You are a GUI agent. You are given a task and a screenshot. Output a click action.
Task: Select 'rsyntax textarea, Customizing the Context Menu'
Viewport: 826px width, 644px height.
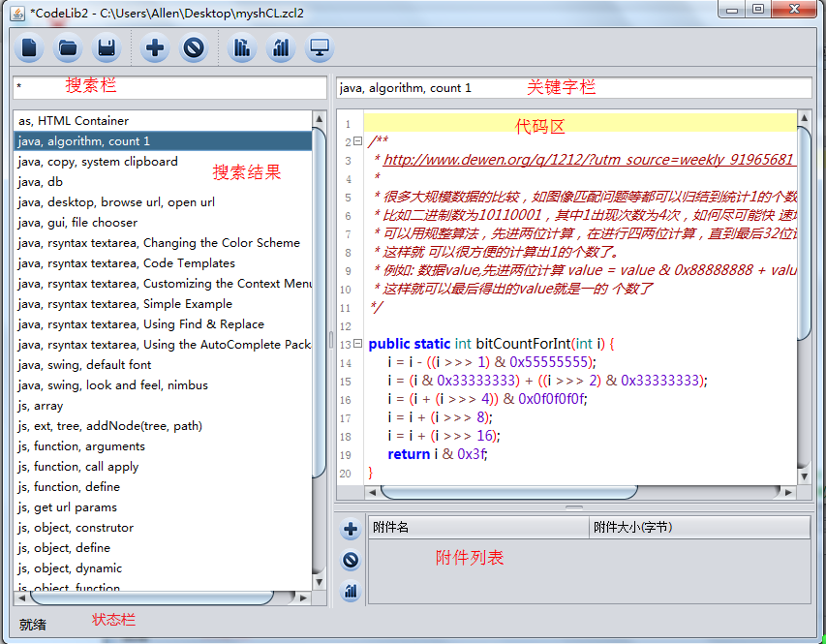coord(163,284)
